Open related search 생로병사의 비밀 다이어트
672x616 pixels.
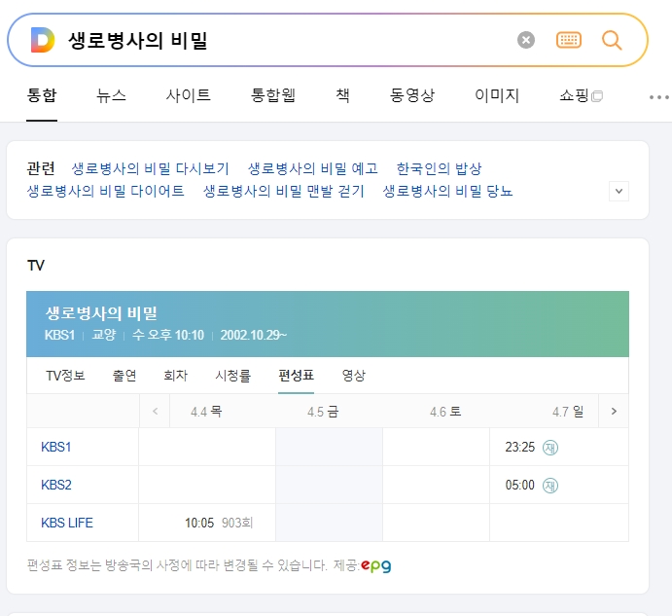tap(105, 191)
